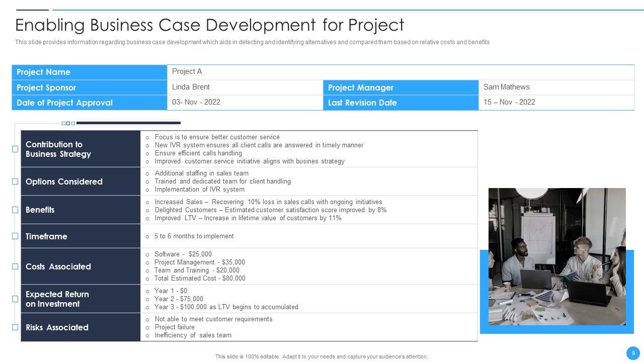Select the 'Improved LTV' benefit bullet
The image size is (644, 362).
coord(248,218)
